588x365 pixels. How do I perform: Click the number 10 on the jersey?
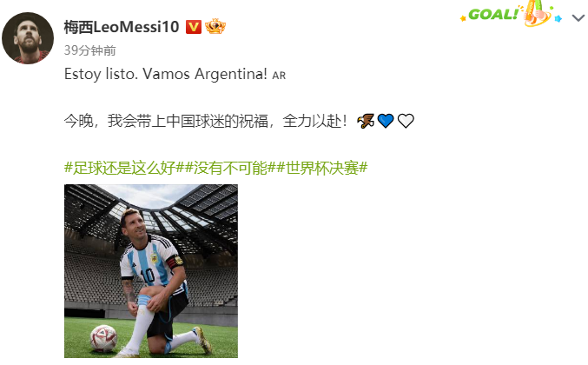coord(148,275)
